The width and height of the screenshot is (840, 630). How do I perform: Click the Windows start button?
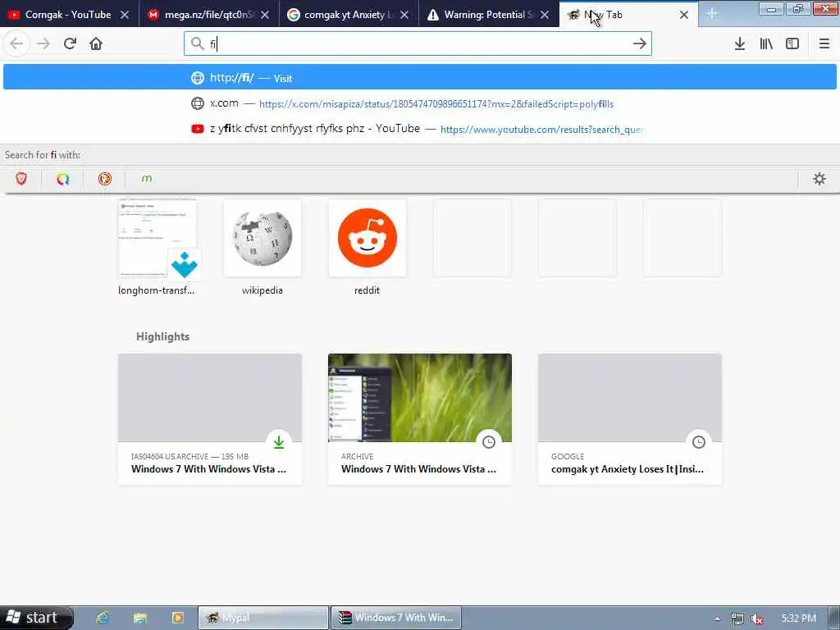point(36,618)
